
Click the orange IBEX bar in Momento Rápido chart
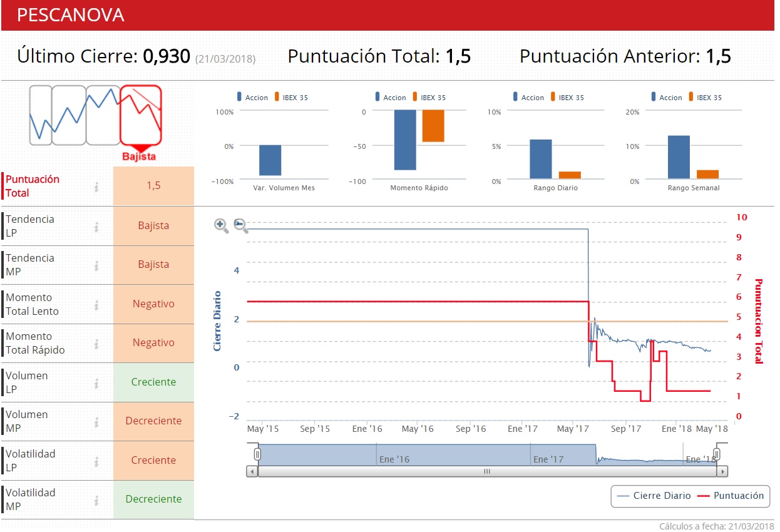(433, 126)
